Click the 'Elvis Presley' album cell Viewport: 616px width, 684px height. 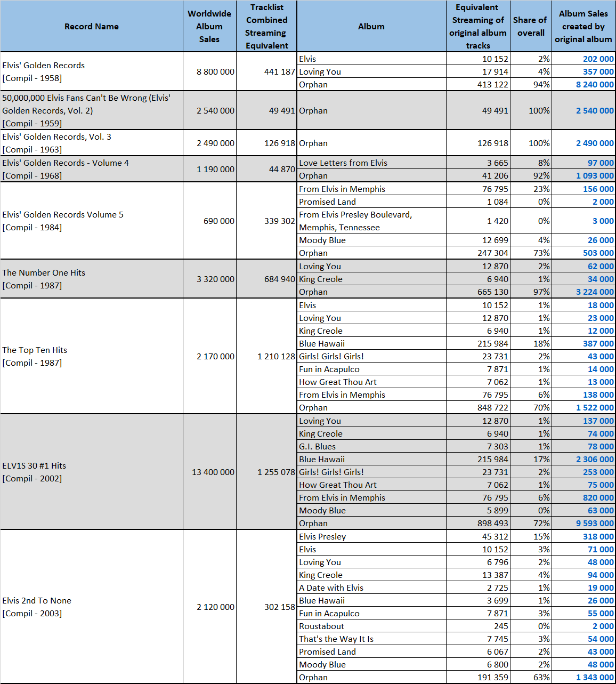(371, 536)
